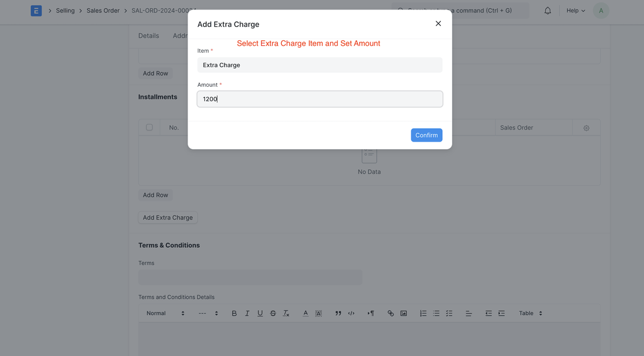Click the No. column header
644x356 pixels.
pyautogui.click(x=174, y=128)
